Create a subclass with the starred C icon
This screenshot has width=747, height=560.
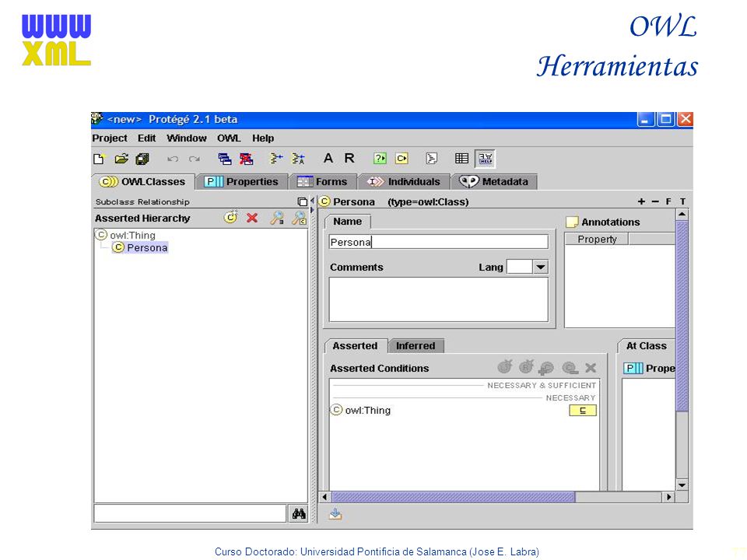[231, 218]
